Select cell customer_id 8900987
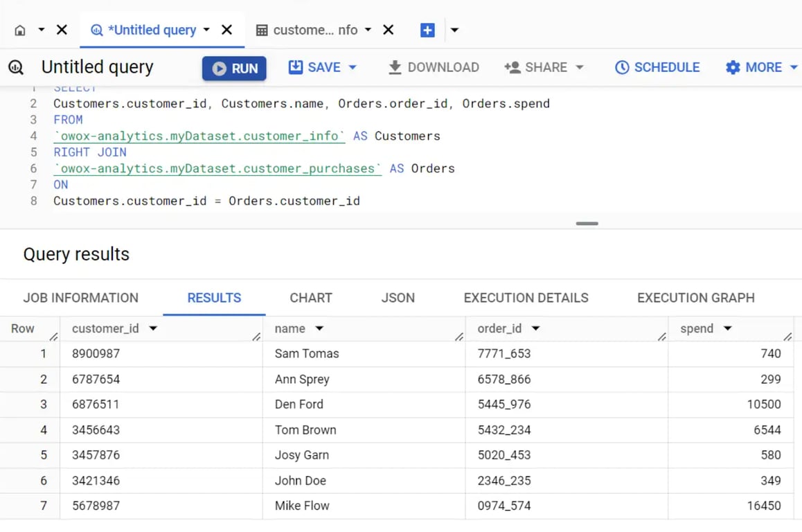 [x=161, y=354]
